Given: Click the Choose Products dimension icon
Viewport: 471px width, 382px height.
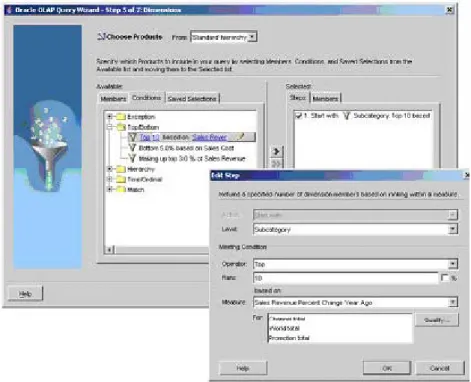Looking at the screenshot, I should (101, 37).
